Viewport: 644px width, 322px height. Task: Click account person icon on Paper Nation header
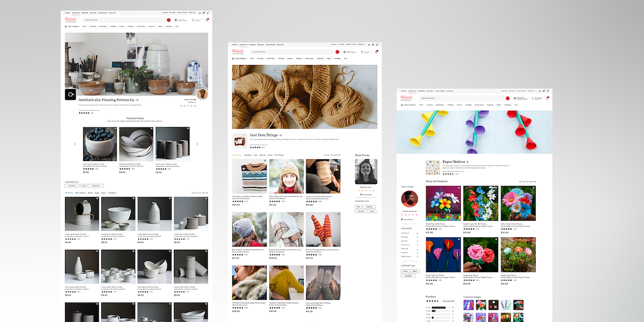532,98
